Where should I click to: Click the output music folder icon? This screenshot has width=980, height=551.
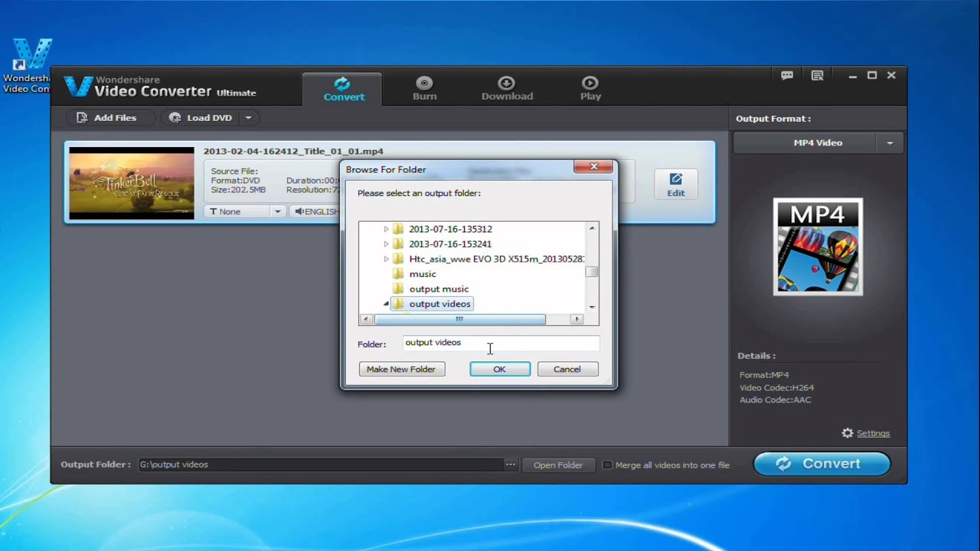coord(398,289)
